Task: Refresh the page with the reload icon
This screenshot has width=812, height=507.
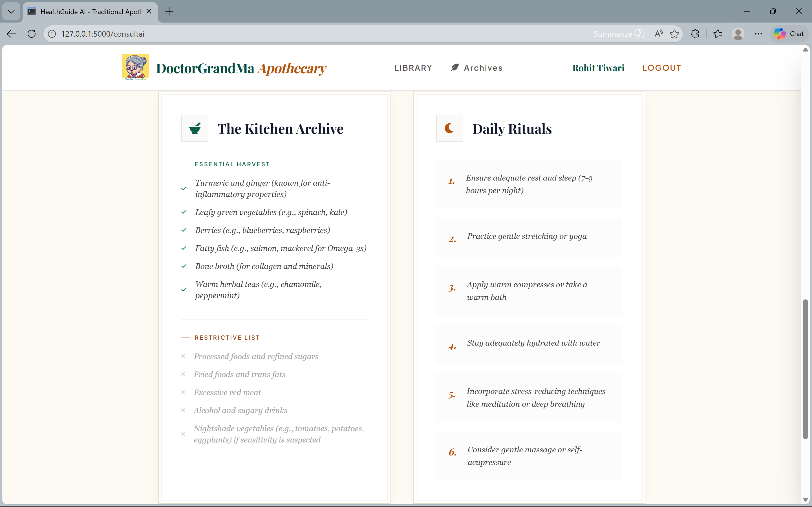Action: pos(32,34)
